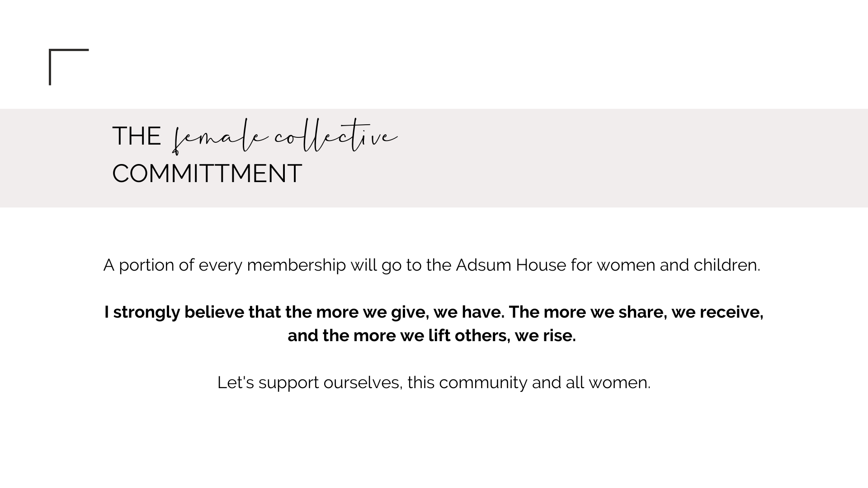Click the words 'Adsum House'
The height and width of the screenshot is (488, 868).
point(511,265)
